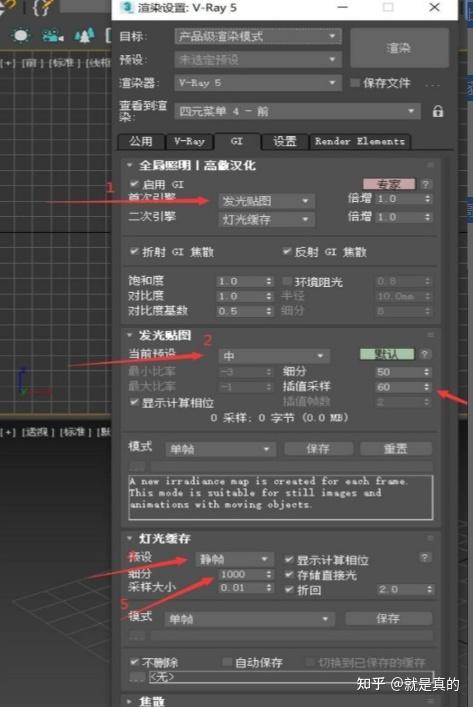Screen dimensions: 473x707
Task: Click the spinner arrows for 灯光缓存 细分
Action: coord(269,574)
